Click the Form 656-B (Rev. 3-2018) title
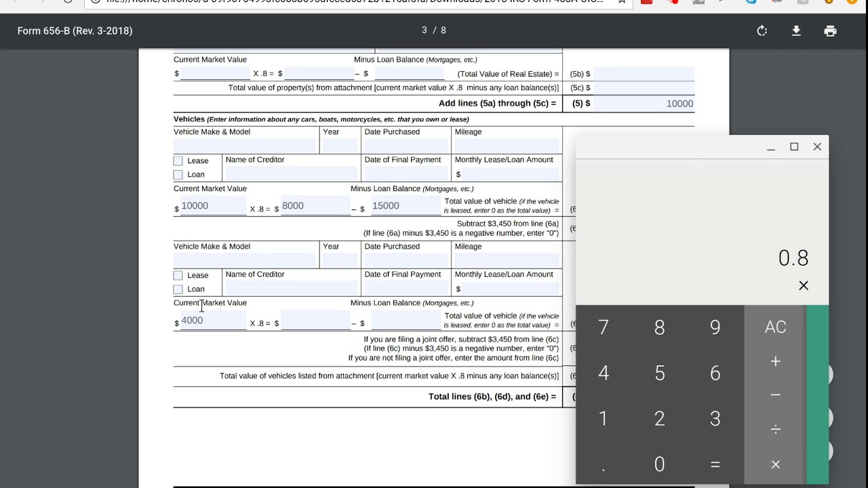The width and height of the screenshot is (868, 488). [x=75, y=30]
